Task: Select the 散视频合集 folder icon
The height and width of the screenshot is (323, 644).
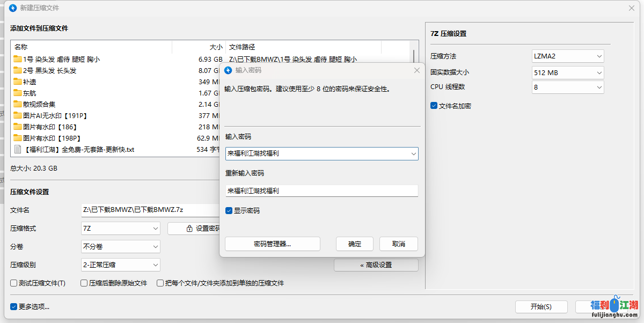Action: (x=18, y=105)
